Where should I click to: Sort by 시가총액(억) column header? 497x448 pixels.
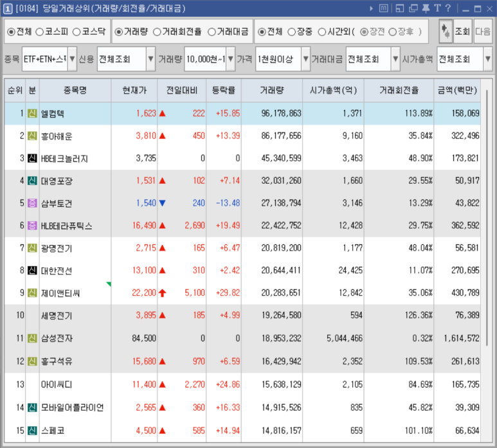coord(334,90)
